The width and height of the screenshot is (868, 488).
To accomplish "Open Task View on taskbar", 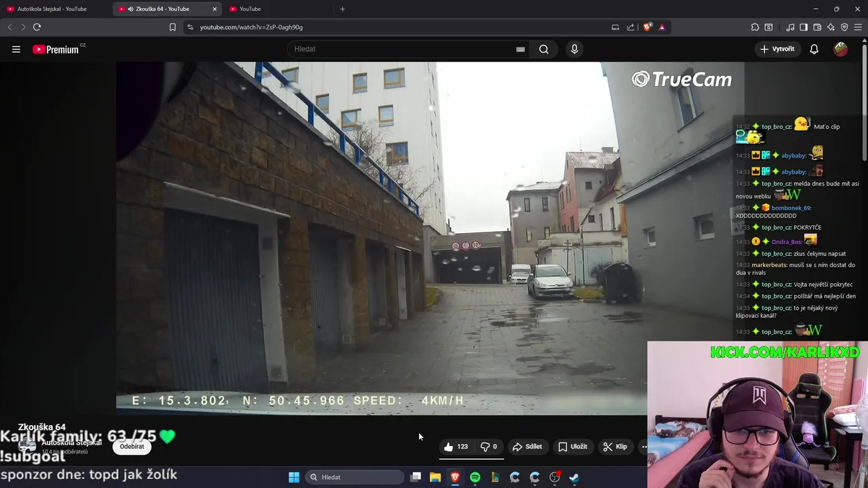I will (x=416, y=477).
